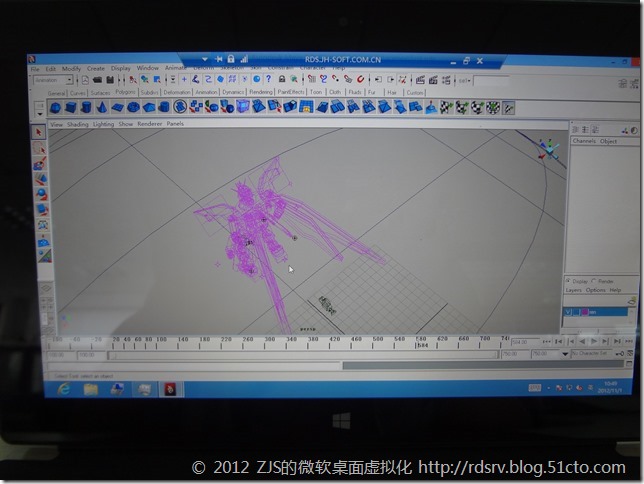Image resolution: width=644 pixels, height=484 pixels.
Task: Click the blue question mark help icon
Action: tap(269, 78)
